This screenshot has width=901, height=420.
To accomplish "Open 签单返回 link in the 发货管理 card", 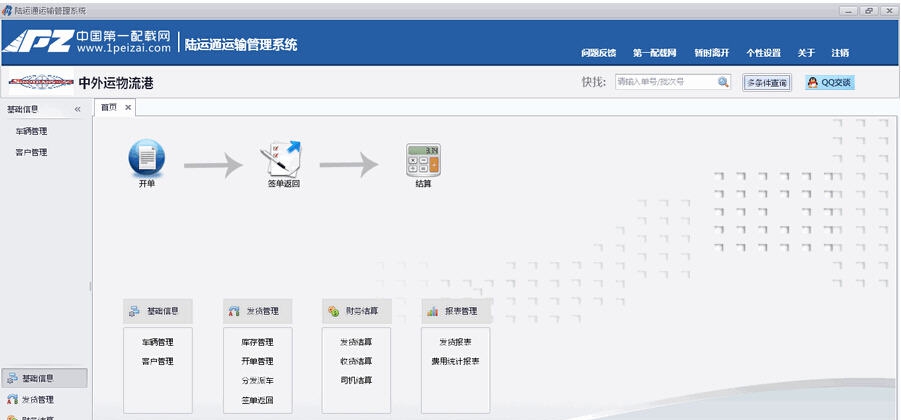I will point(257,400).
